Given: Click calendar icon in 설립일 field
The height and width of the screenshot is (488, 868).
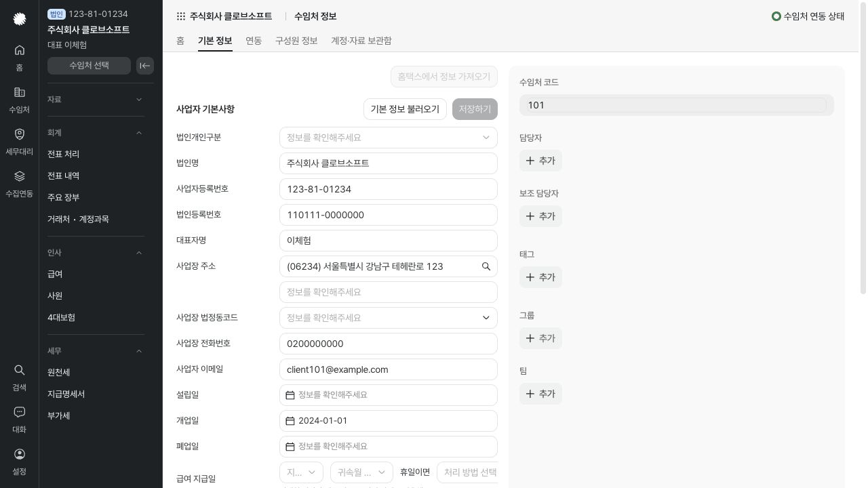Looking at the screenshot, I should [x=290, y=395].
